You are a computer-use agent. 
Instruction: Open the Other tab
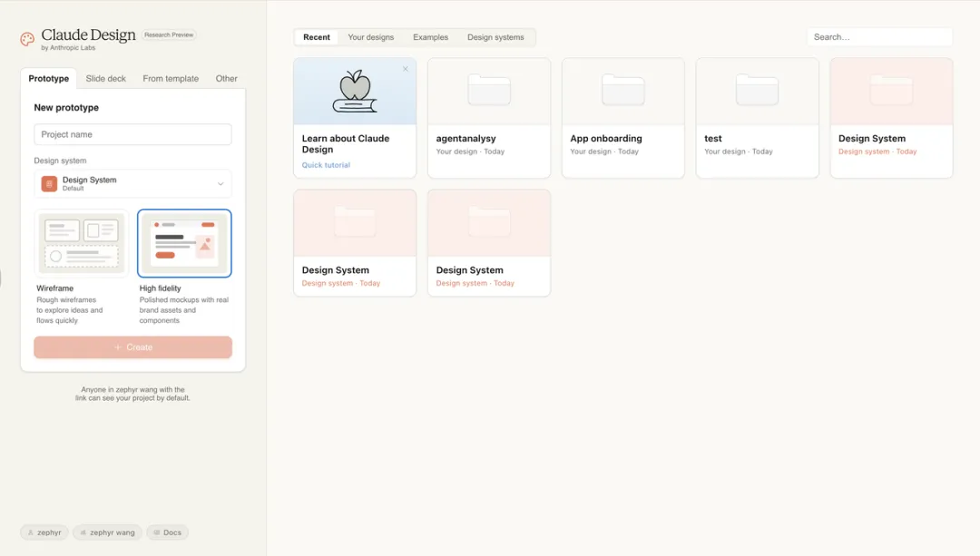(x=226, y=79)
